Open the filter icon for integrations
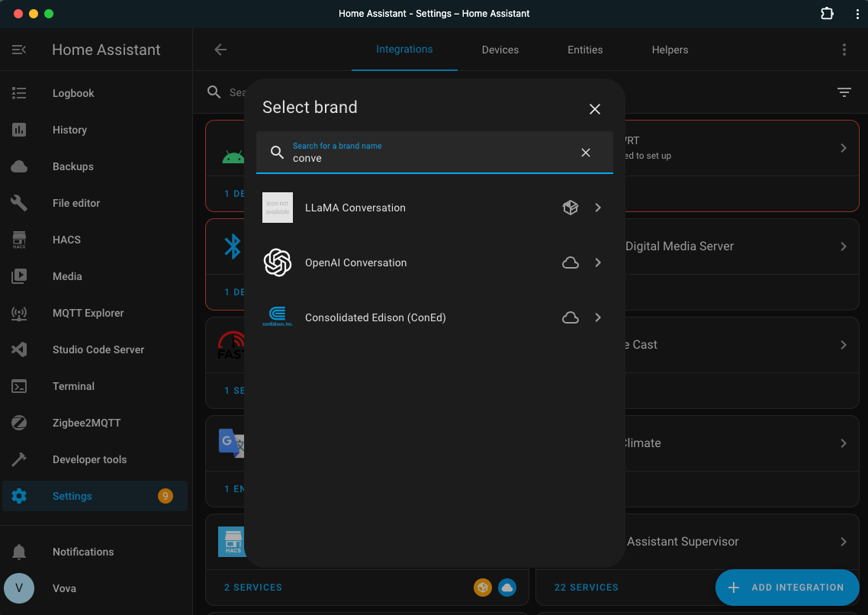The width and height of the screenshot is (868, 615). click(x=844, y=92)
